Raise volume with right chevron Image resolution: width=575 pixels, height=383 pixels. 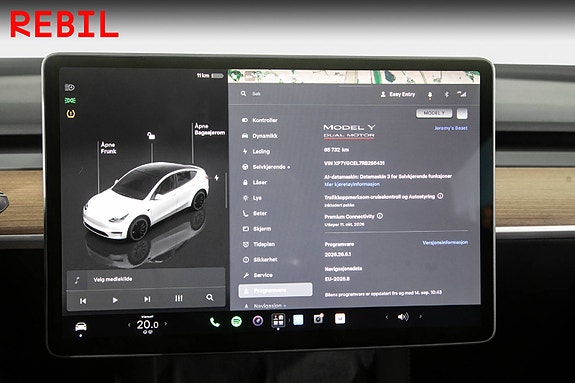click(421, 316)
